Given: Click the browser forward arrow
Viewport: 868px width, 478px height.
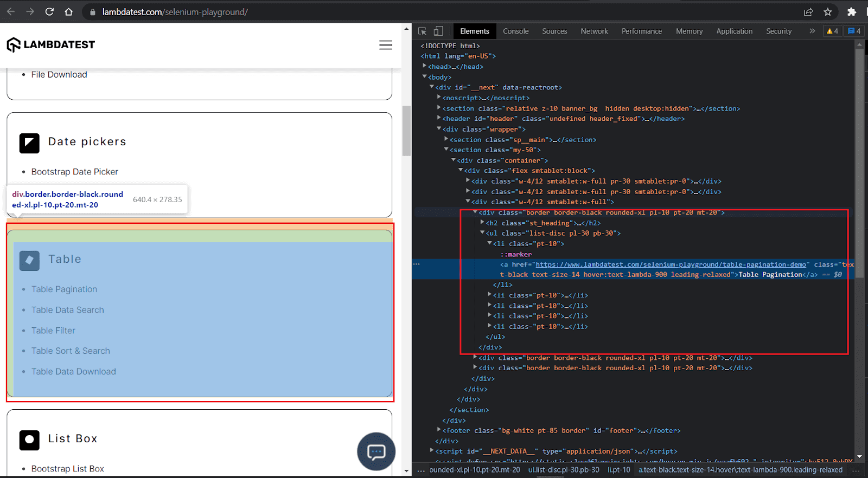Looking at the screenshot, I should click(x=30, y=11).
